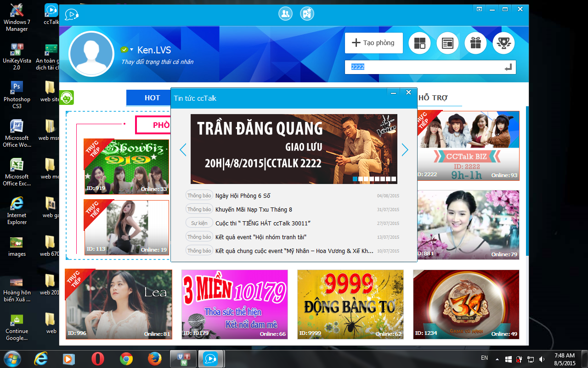Open the trophy rankings icon

coord(503,43)
